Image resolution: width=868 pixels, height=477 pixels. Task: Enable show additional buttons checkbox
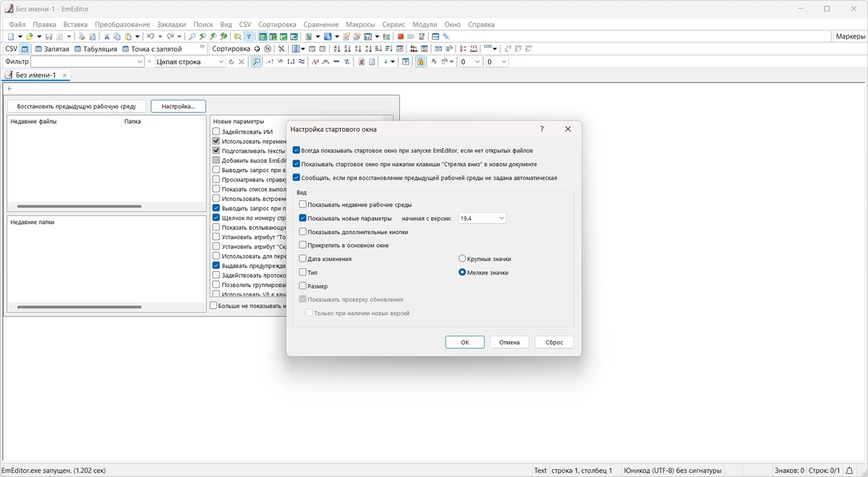[302, 232]
